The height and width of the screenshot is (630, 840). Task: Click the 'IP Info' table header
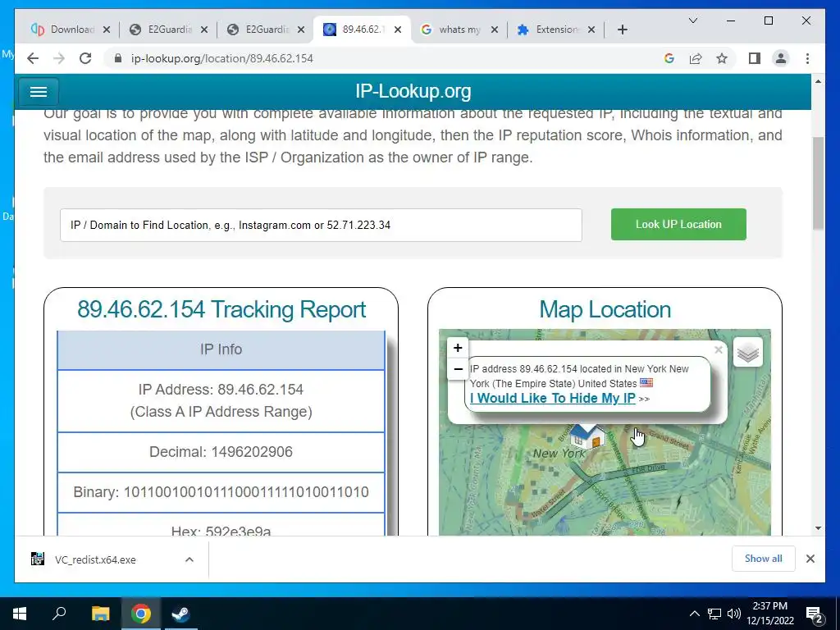click(x=221, y=349)
